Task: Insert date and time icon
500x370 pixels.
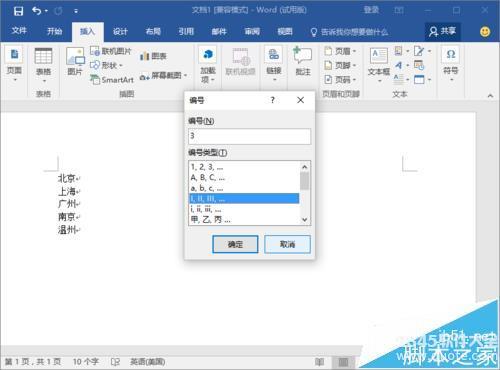Action: (419, 65)
